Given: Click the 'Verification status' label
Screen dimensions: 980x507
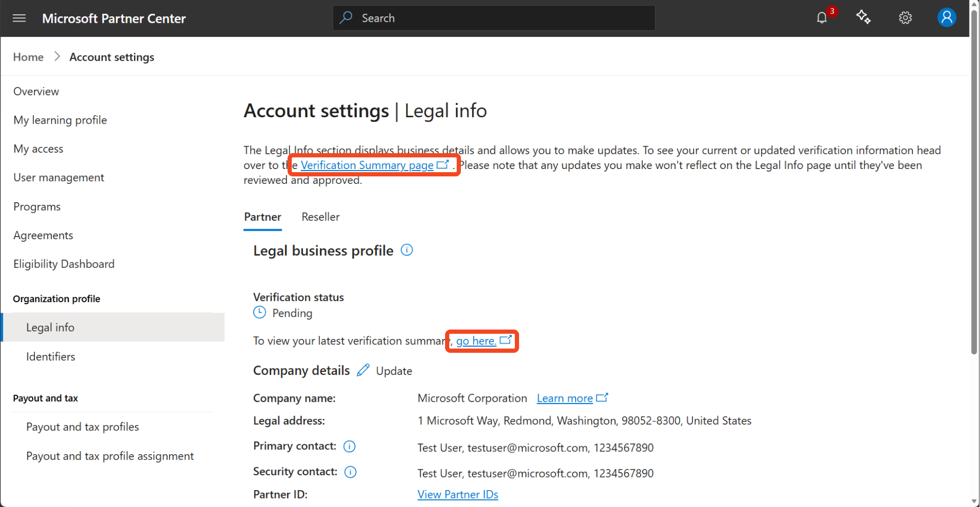Looking at the screenshot, I should (299, 297).
